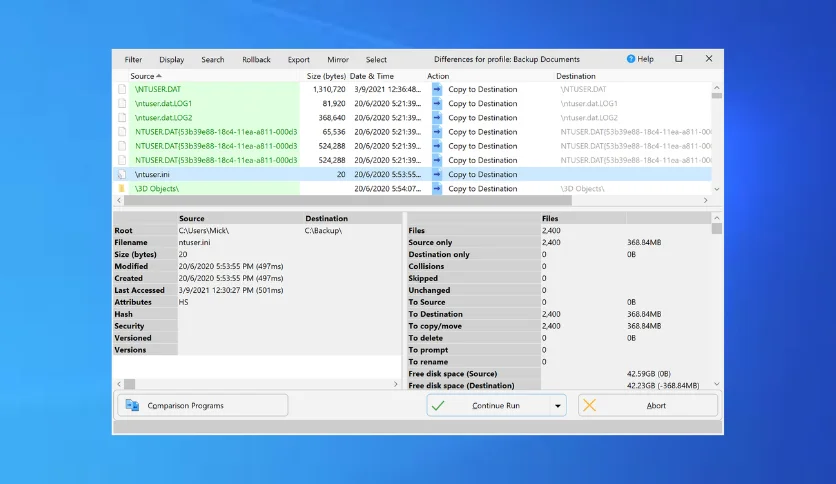Viewport: 836px width, 484px height.
Task: Abort the backup run
Action: pos(648,406)
